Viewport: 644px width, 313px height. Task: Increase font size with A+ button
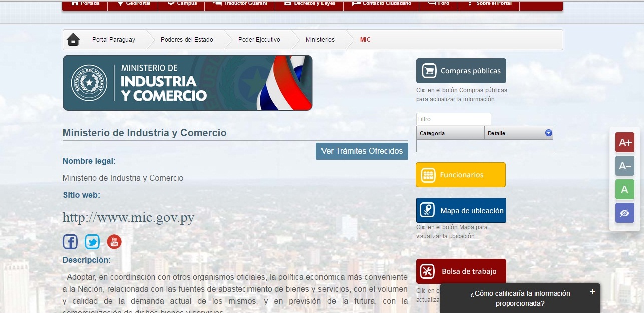point(625,142)
